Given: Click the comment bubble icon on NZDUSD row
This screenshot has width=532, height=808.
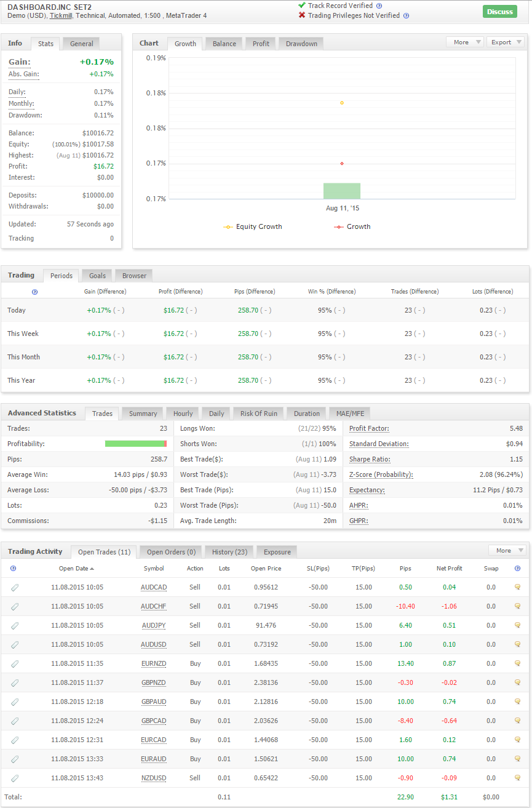Looking at the screenshot, I should [517, 778].
